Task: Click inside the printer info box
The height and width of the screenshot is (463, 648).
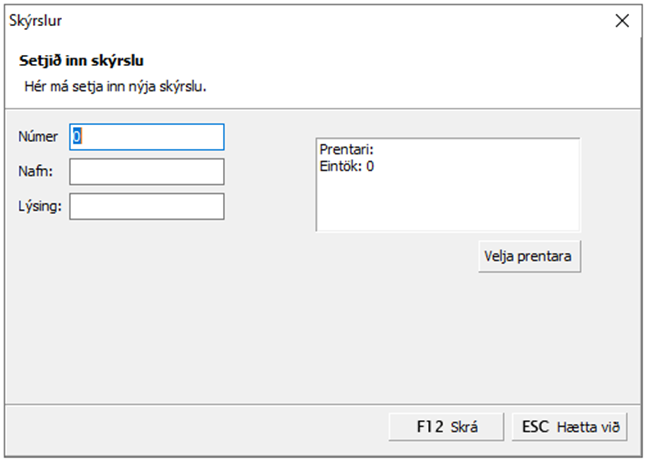Action: pos(447,200)
